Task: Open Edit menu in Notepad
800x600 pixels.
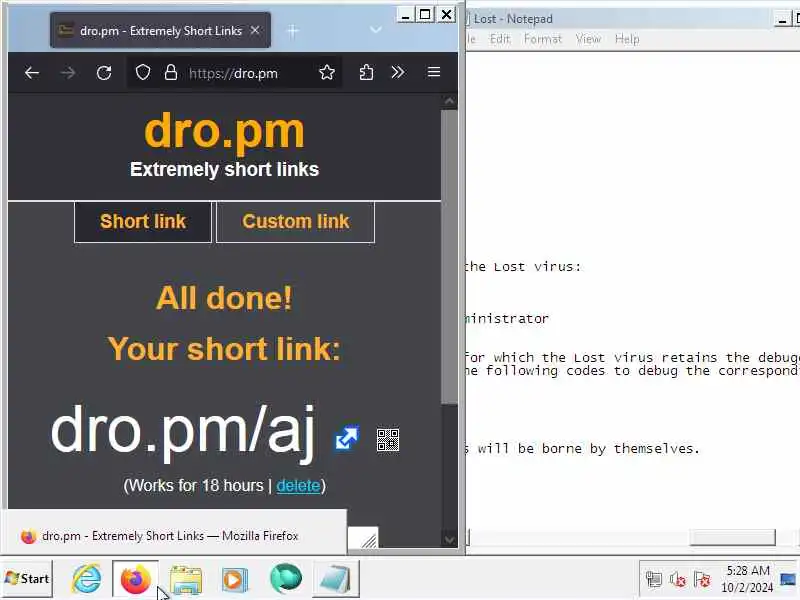Action: (499, 39)
